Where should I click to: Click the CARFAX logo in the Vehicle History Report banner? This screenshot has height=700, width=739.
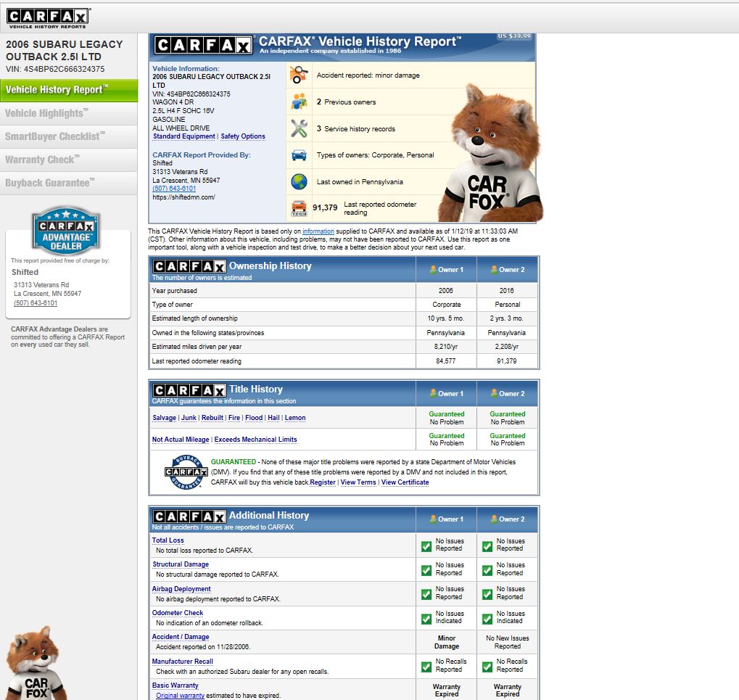click(x=204, y=45)
